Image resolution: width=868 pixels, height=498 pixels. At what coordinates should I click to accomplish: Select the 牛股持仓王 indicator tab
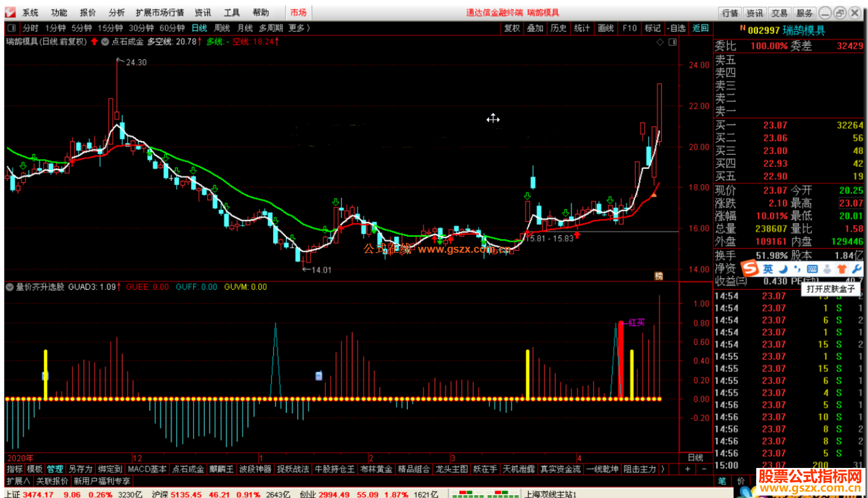coord(335,469)
